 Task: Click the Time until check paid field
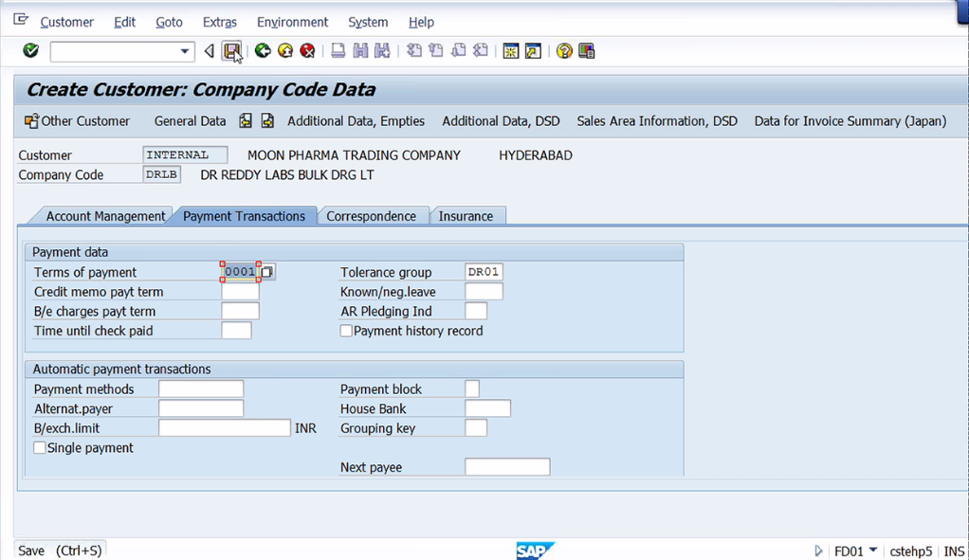(x=236, y=331)
